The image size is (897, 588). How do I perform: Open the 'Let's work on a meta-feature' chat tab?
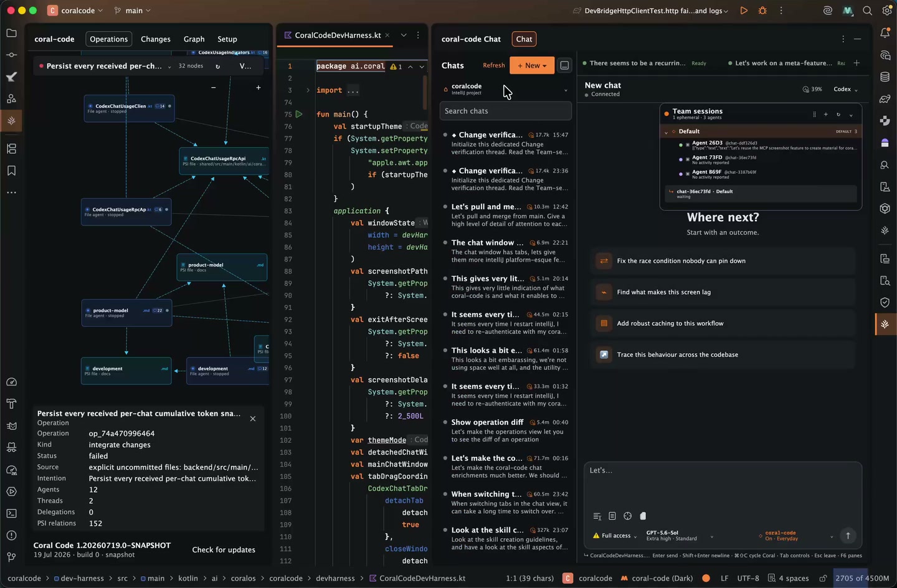click(786, 63)
